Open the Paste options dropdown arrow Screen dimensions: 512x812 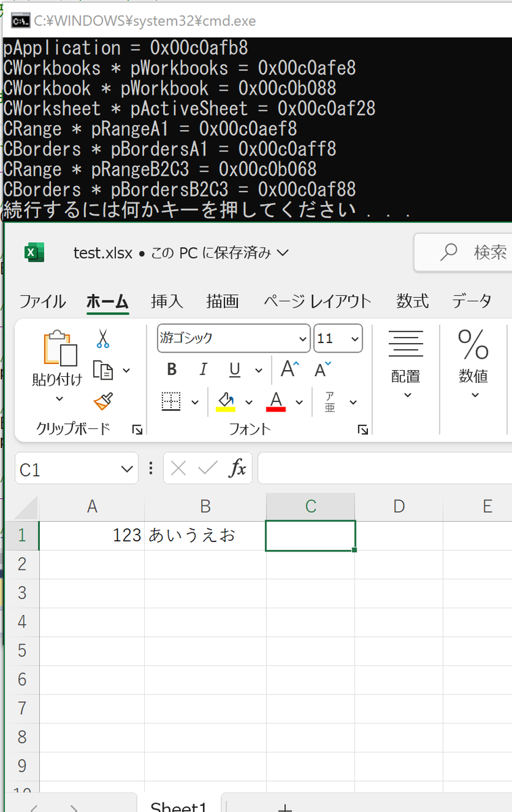point(58,399)
